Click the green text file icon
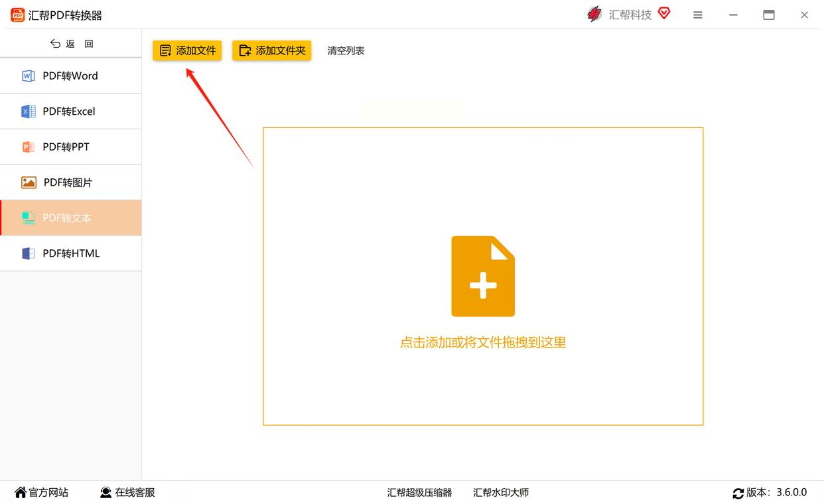824x504 pixels. 29,218
